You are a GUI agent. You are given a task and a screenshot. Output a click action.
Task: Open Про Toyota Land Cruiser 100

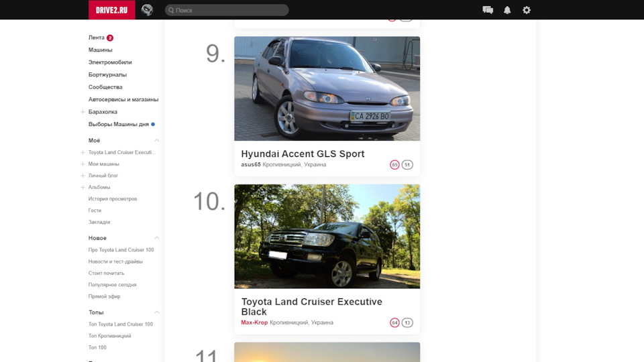(x=121, y=250)
